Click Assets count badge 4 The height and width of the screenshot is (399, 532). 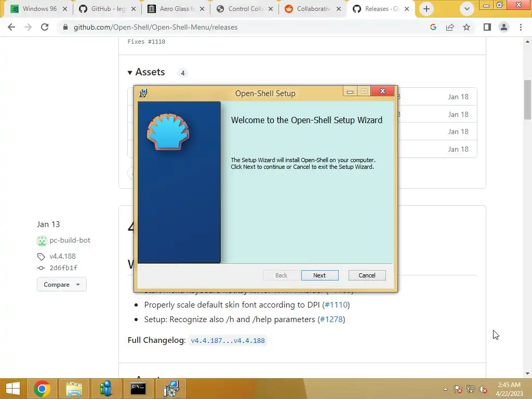pyautogui.click(x=182, y=73)
